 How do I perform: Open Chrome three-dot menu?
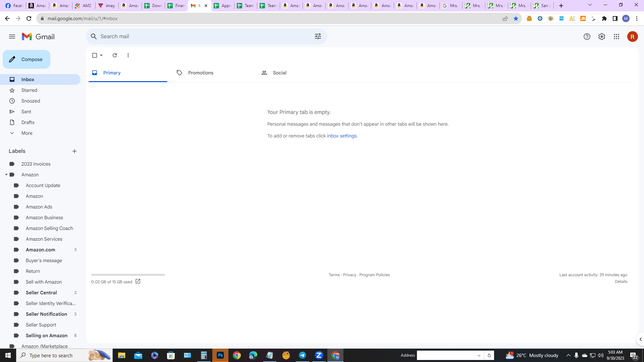[x=637, y=18]
